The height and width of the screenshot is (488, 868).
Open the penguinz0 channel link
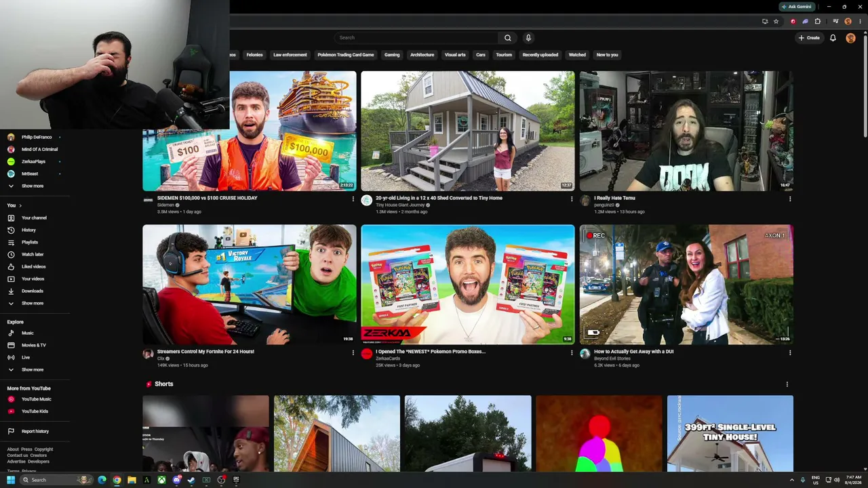[x=604, y=205]
